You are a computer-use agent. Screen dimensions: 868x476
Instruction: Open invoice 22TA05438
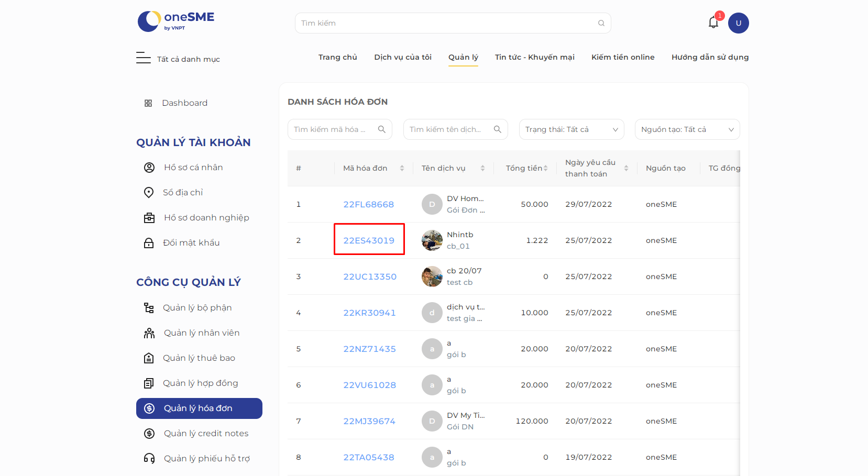click(369, 457)
